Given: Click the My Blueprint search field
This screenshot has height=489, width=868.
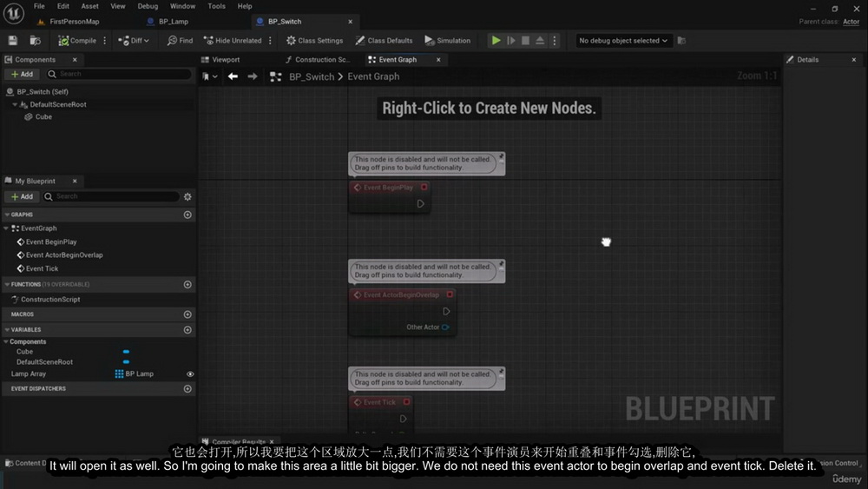Looking at the screenshot, I should click(111, 196).
